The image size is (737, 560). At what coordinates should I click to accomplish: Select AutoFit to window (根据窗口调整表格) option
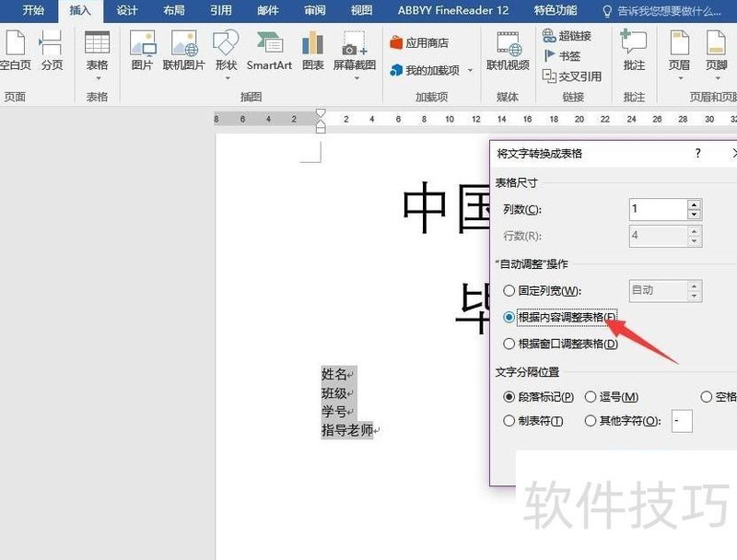[509, 344]
